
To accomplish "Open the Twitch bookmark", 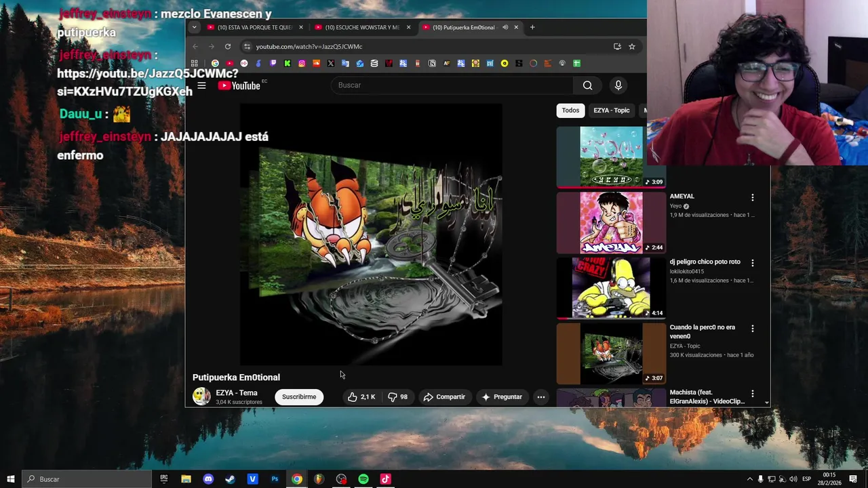I will tap(273, 63).
